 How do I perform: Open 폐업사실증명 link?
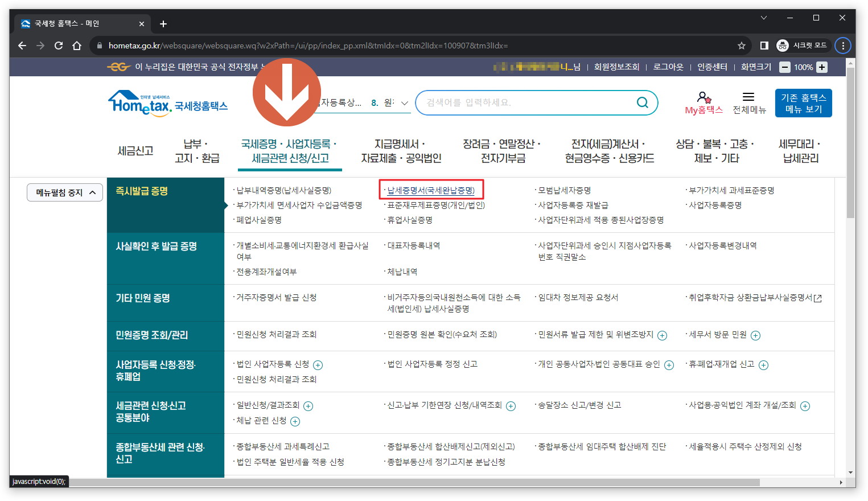[x=259, y=220]
